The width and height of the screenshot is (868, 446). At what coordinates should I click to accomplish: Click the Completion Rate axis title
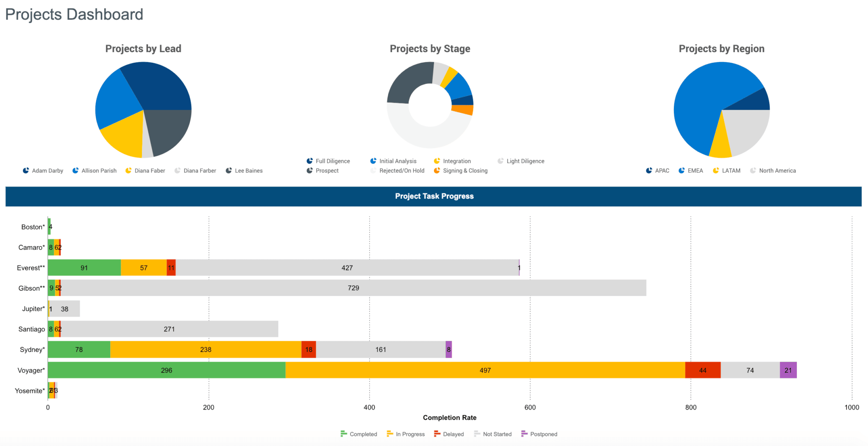click(x=450, y=418)
